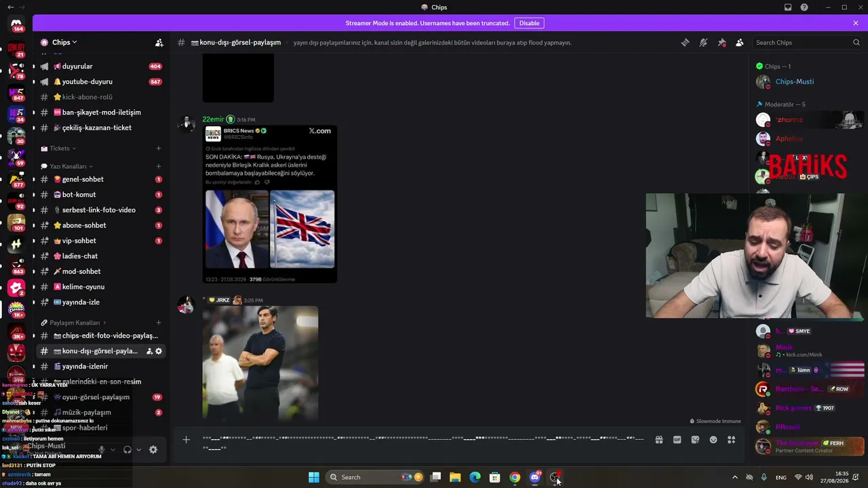Image resolution: width=868 pixels, height=488 pixels.
Task: Open Chips-Musti member profile
Action: click(x=809, y=82)
